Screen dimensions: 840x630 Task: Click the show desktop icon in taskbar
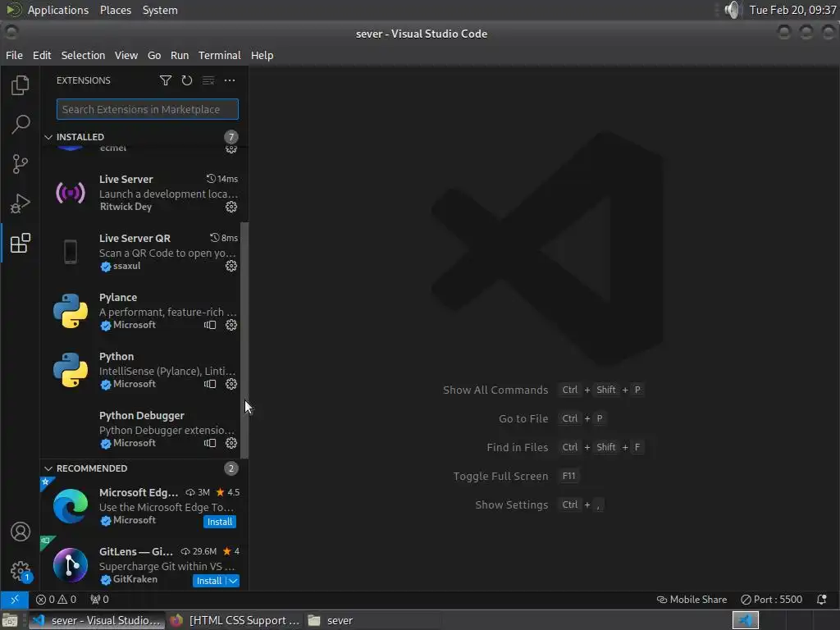pyautogui.click(x=9, y=621)
